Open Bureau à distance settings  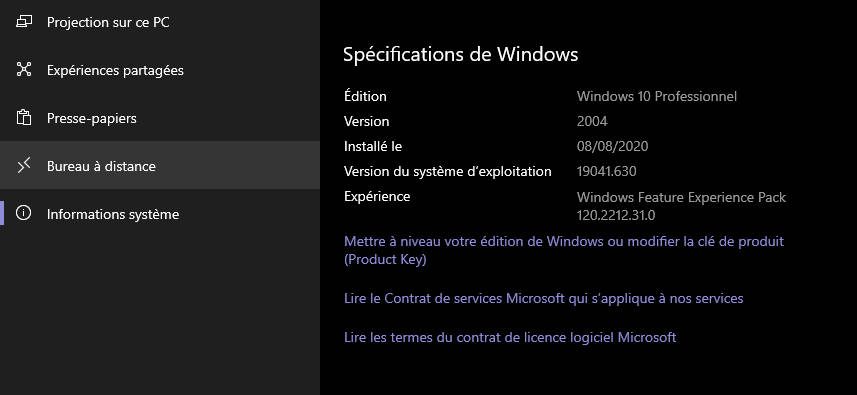click(x=160, y=165)
